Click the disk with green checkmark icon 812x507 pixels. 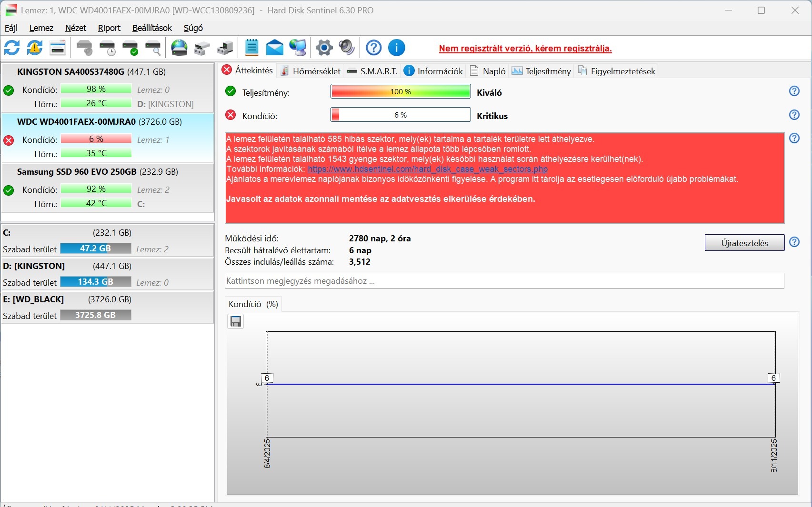point(130,48)
